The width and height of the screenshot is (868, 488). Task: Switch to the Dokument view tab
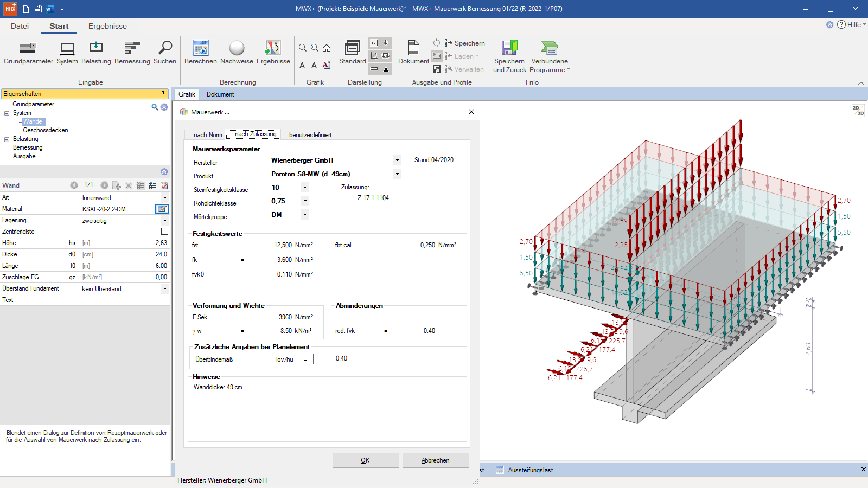220,94
